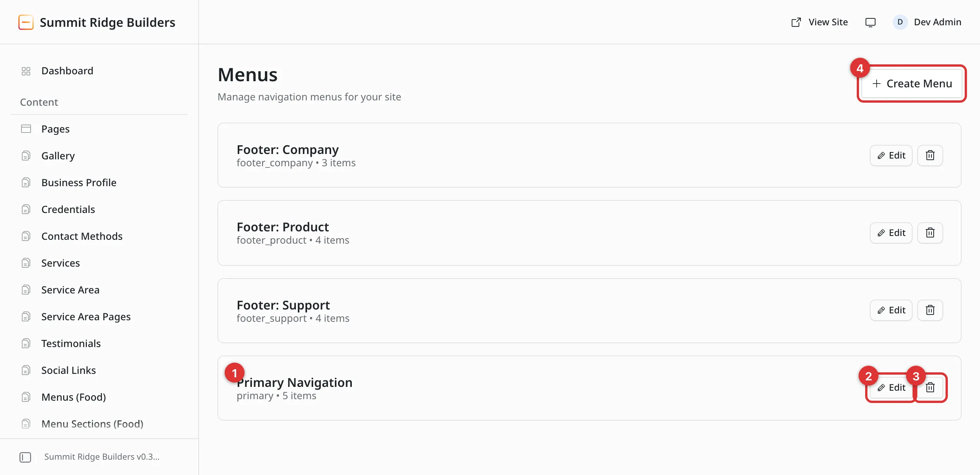The height and width of the screenshot is (475, 980).
Task: Create a new menu
Action: coord(911,84)
